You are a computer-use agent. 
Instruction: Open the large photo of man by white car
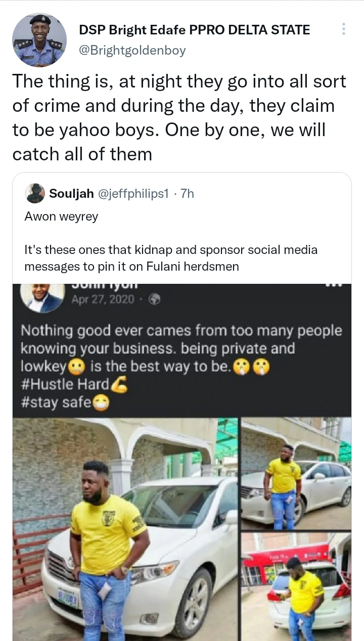tap(125, 529)
